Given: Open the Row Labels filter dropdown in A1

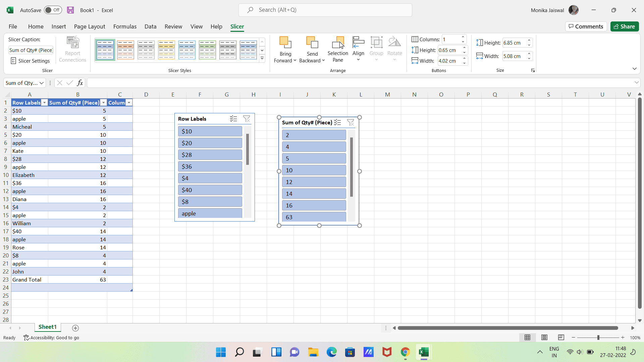Looking at the screenshot, I should pos(44,103).
